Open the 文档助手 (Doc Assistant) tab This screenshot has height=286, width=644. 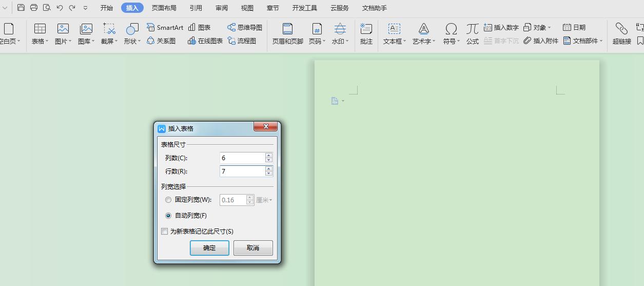[375, 8]
